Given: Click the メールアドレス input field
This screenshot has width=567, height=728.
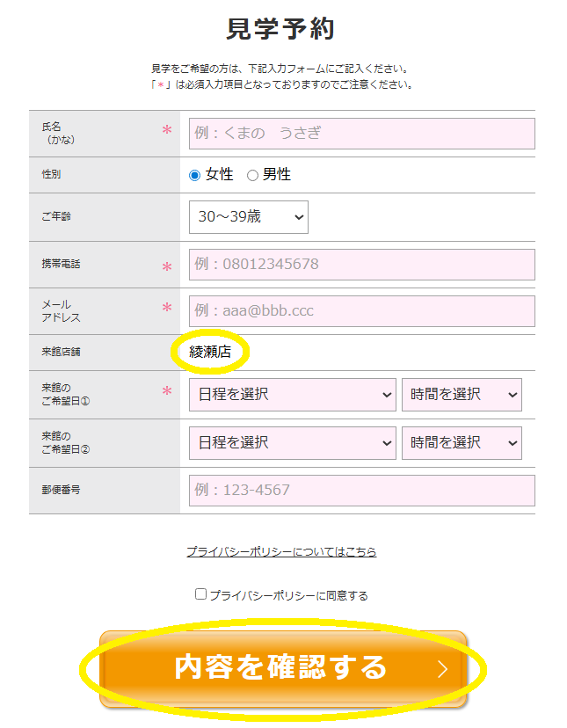Looking at the screenshot, I should pos(361,311).
